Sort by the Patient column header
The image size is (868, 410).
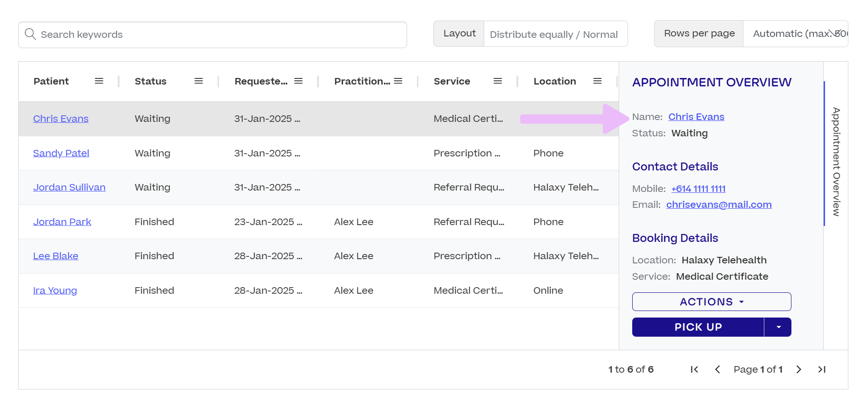[x=51, y=81]
